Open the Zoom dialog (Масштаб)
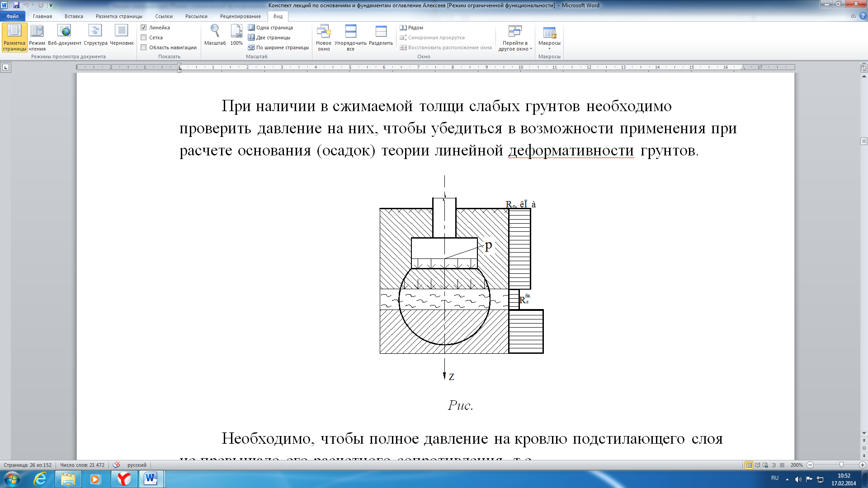 pos(215,35)
